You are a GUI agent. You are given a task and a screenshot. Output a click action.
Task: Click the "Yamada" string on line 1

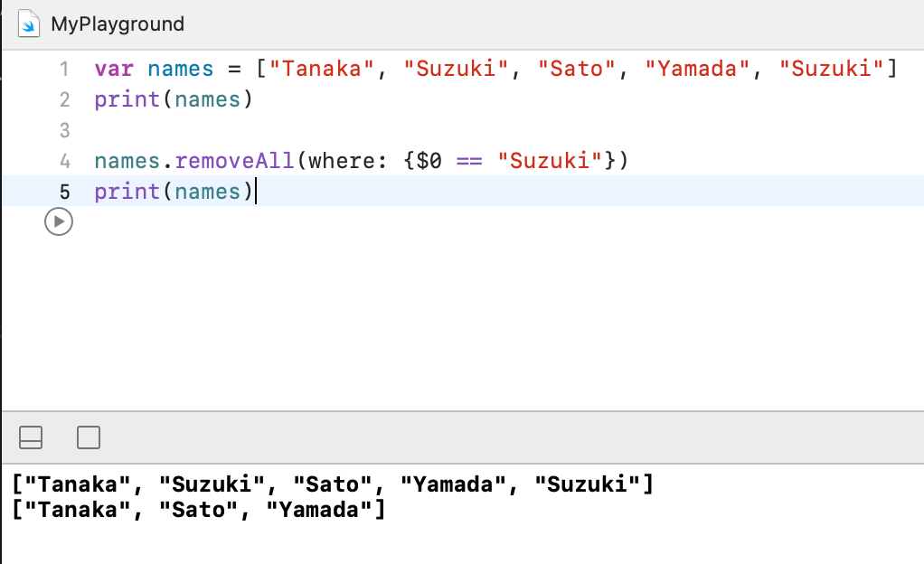pos(696,69)
